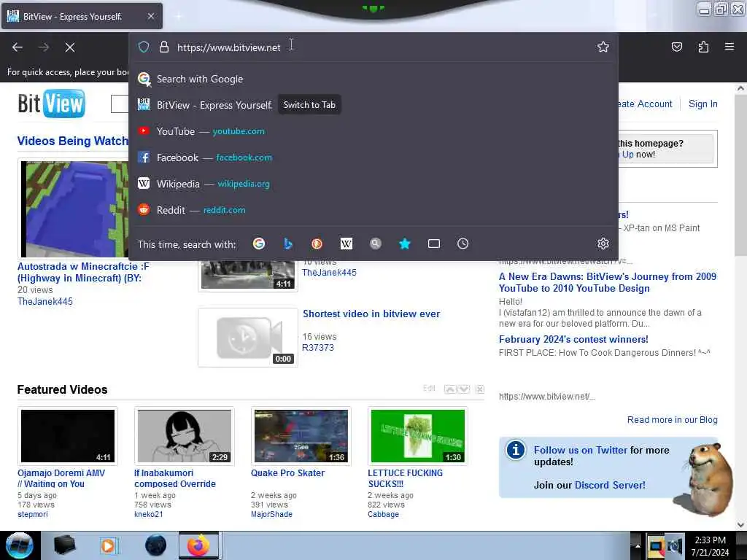Image resolution: width=747 pixels, height=560 pixels.
Task: Choose the Facebook suggestion row
Action: click(x=374, y=157)
